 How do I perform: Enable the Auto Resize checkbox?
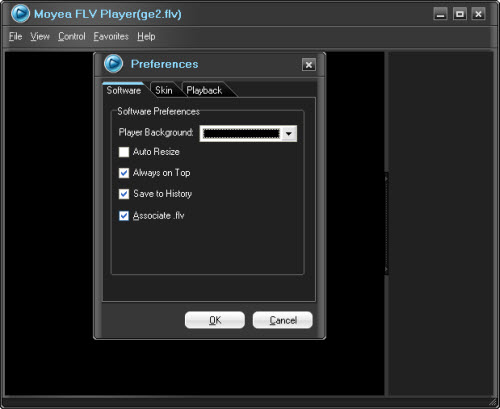(x=124, y=152)
